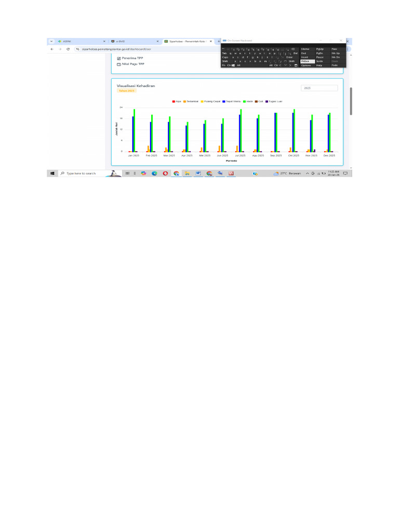Image resolution: width=399 pixels, height=532 pixels.
Task: Toggle Cuti series in chart legend
Action: 259,101
